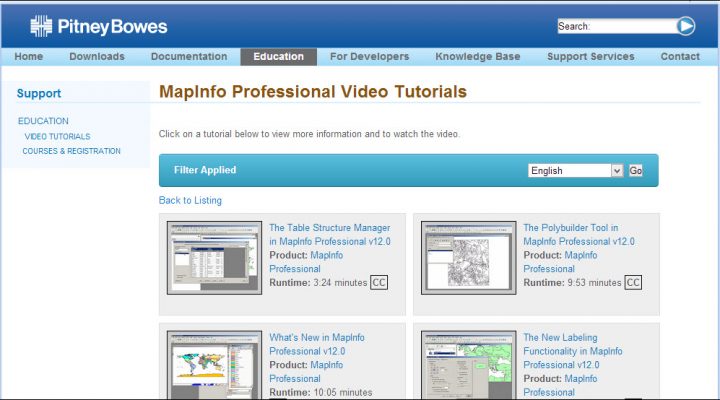Open What's New in MapInfo tutorial link
The image size is (720, 400).
pos(317,344)
